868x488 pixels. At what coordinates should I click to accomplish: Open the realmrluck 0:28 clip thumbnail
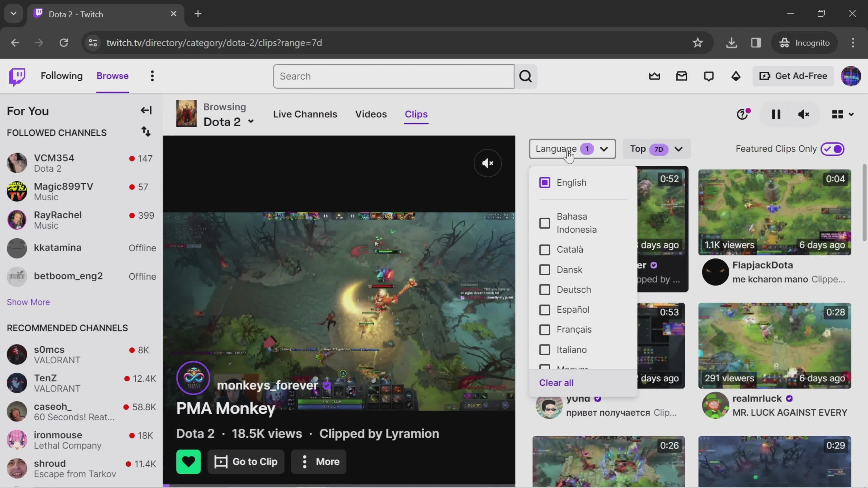pos(774,345)
